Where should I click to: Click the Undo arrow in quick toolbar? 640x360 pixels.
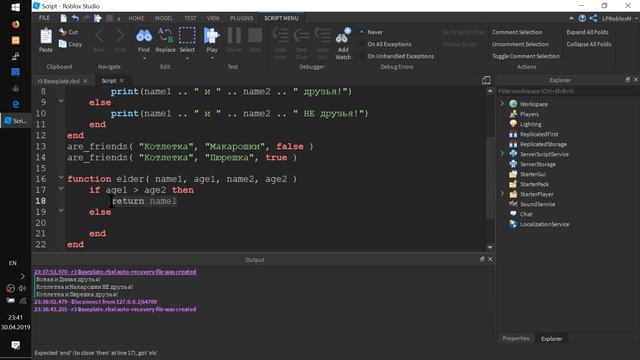point(75,18)
